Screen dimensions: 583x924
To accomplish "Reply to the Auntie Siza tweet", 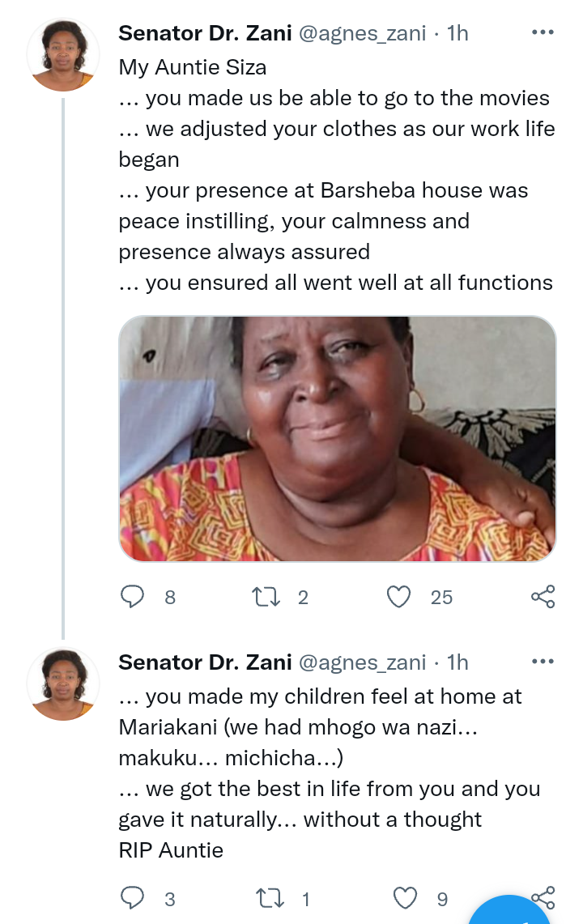I will click(x=132, y=596).
